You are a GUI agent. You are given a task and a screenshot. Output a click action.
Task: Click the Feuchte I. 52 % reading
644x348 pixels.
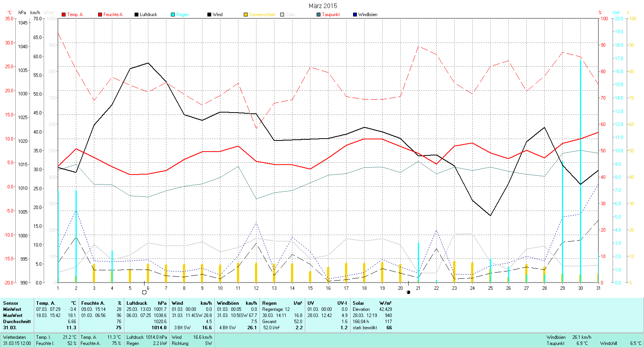tap(56, 343)
